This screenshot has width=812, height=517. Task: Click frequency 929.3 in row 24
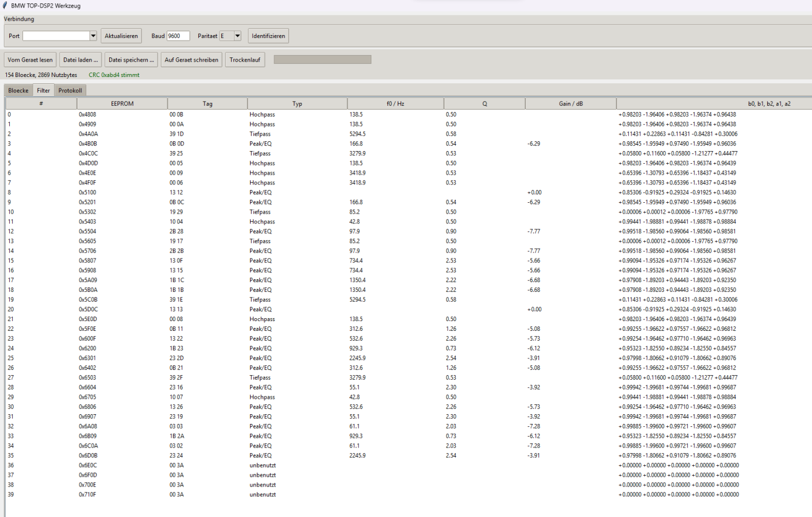point(356,349)
